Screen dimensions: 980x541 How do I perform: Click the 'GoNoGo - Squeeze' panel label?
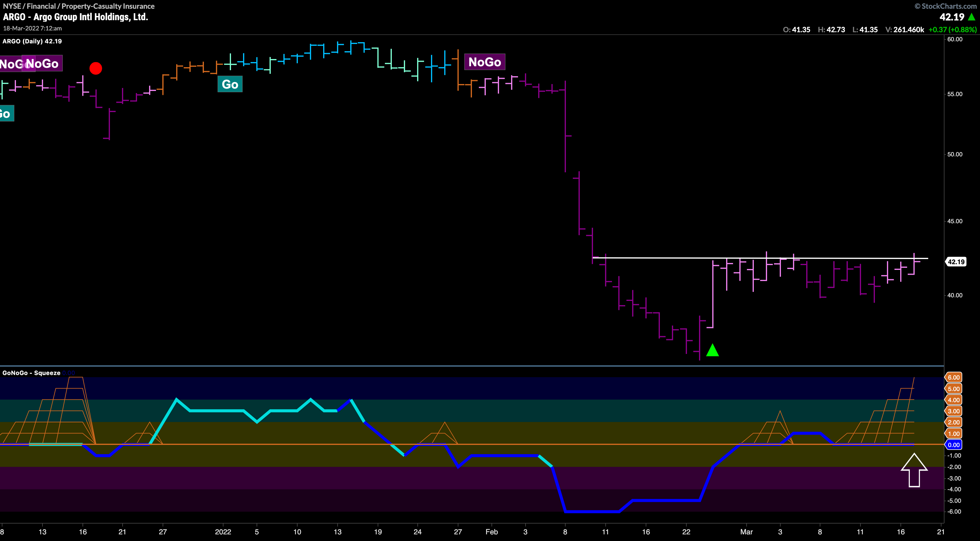tap(31, 373)
